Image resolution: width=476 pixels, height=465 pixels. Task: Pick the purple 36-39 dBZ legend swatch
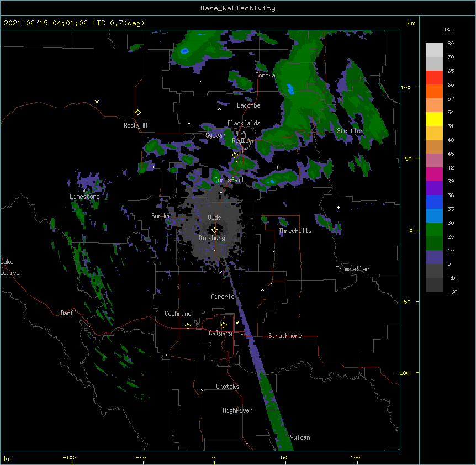pyautogui.click(x=434, y=188)
